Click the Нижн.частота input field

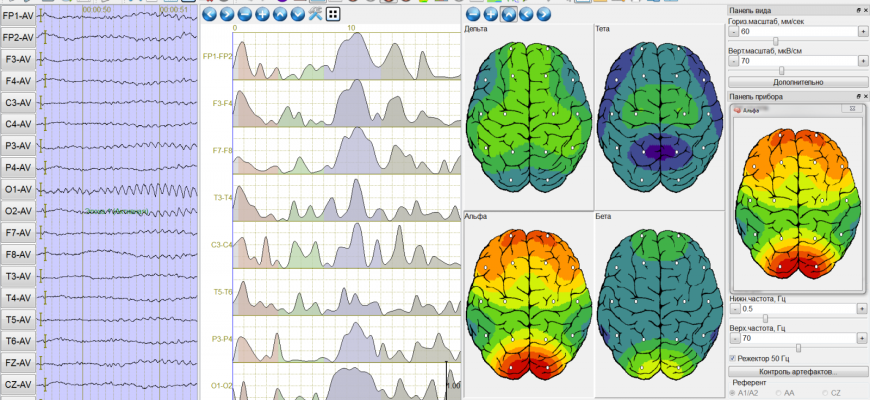[x=797, y=309]
